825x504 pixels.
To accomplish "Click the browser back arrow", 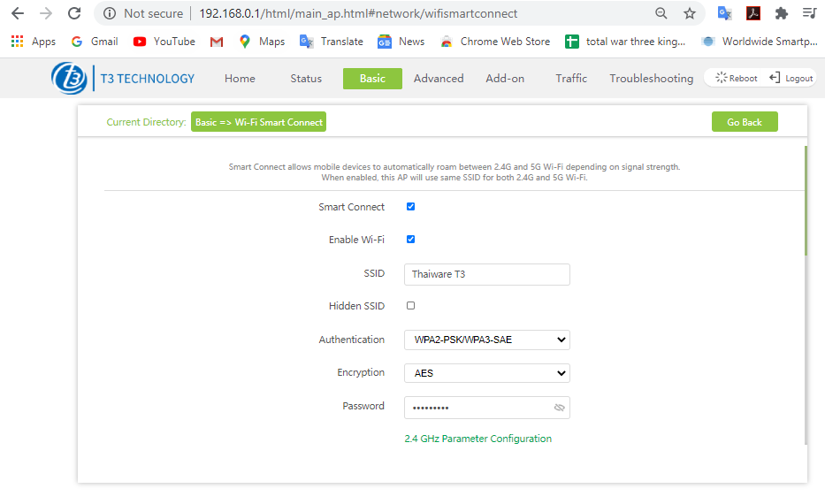I will click(x=18, y=13).
